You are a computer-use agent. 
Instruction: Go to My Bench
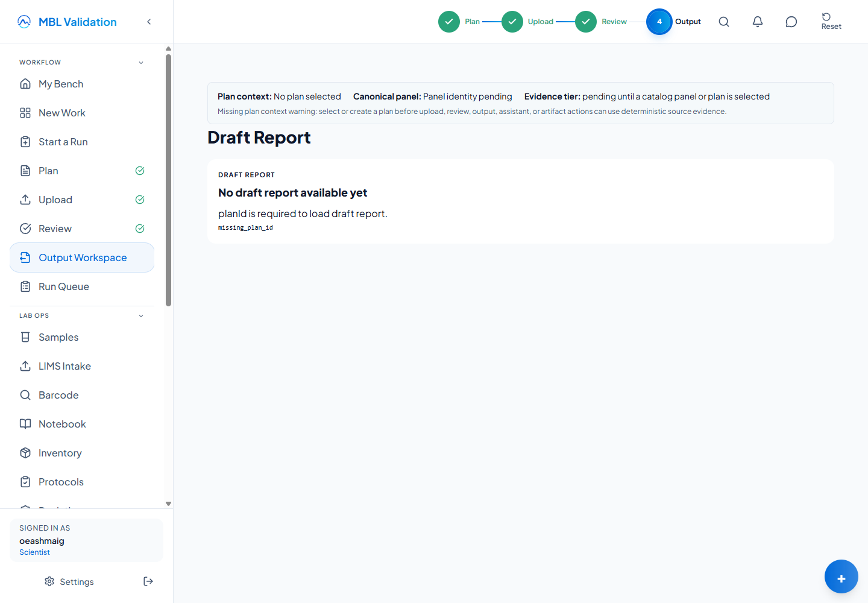(x=82, y=84)
